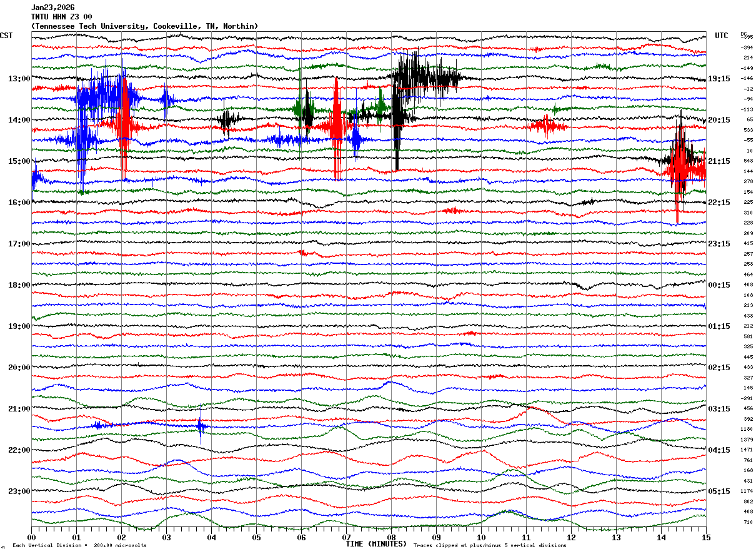
Task: Click the TIME (MINUTES) axis title
Action: click(376, 544)
